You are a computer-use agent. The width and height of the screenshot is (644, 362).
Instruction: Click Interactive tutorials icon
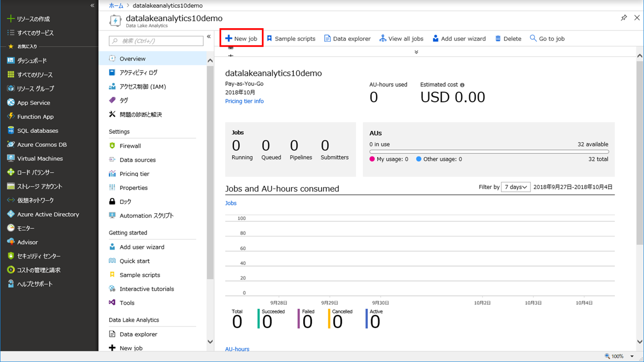[112, 288]
